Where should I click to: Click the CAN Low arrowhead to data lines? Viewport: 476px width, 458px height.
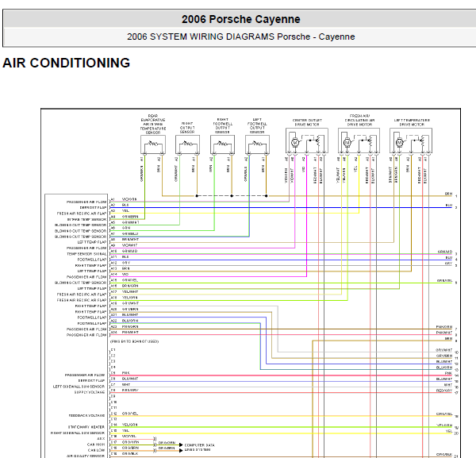pyautogui.click(x=181, y=450)
